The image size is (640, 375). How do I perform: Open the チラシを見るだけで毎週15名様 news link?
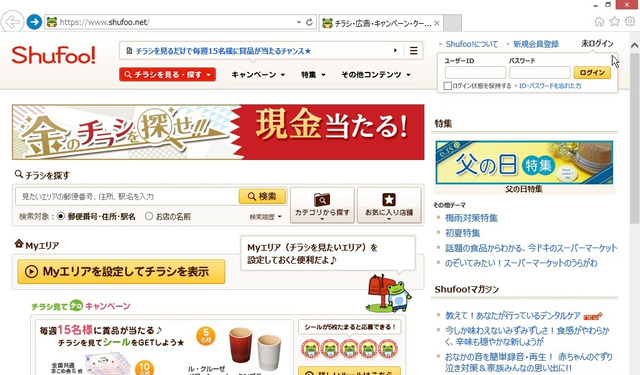click(x=223, y=51)
